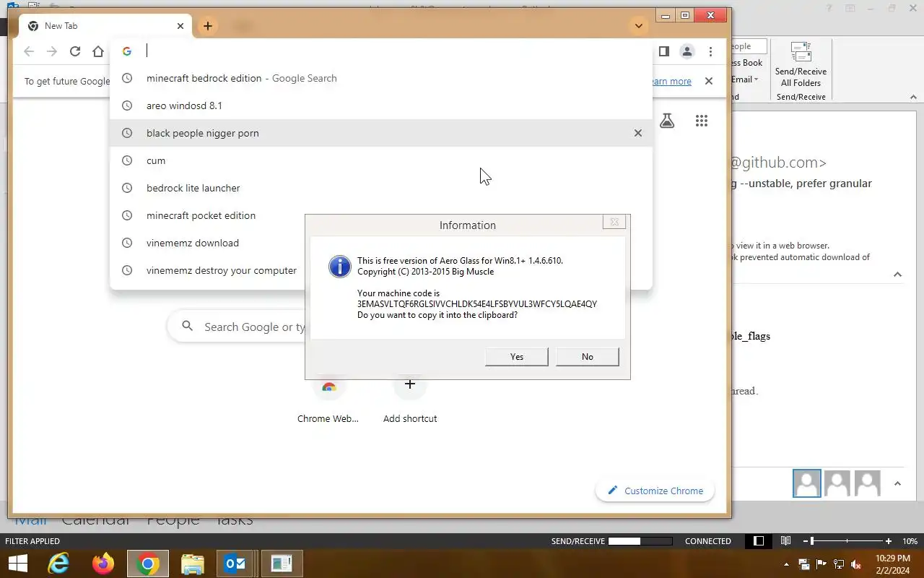Click the zoom in plus in Outlook
The height and width of the screenshot is (578, 924).
coord(889,541)
